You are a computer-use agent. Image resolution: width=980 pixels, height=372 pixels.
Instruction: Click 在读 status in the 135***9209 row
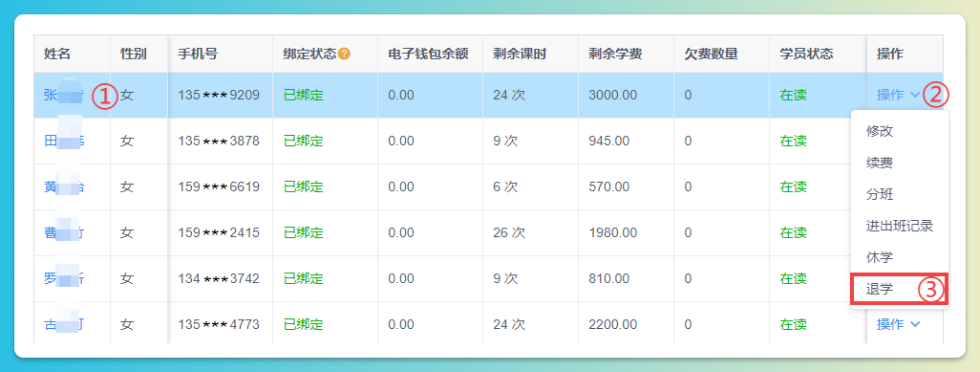click(793, 96)
